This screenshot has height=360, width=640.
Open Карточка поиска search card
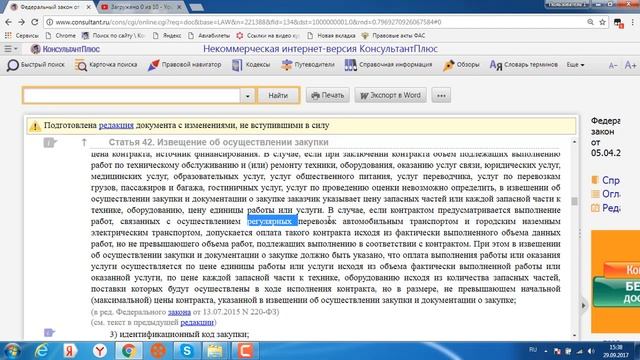point(106,64)
